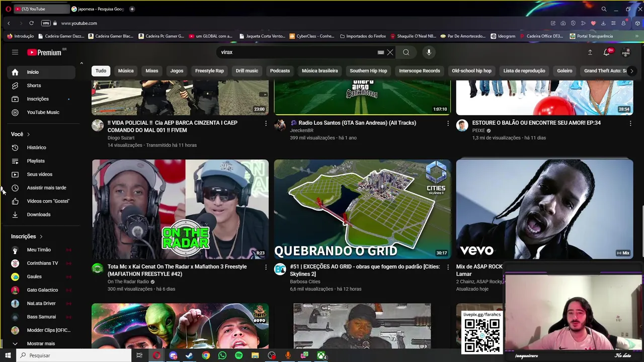
Task: Start voice search with microphone icon
Action: pos(429,52)
